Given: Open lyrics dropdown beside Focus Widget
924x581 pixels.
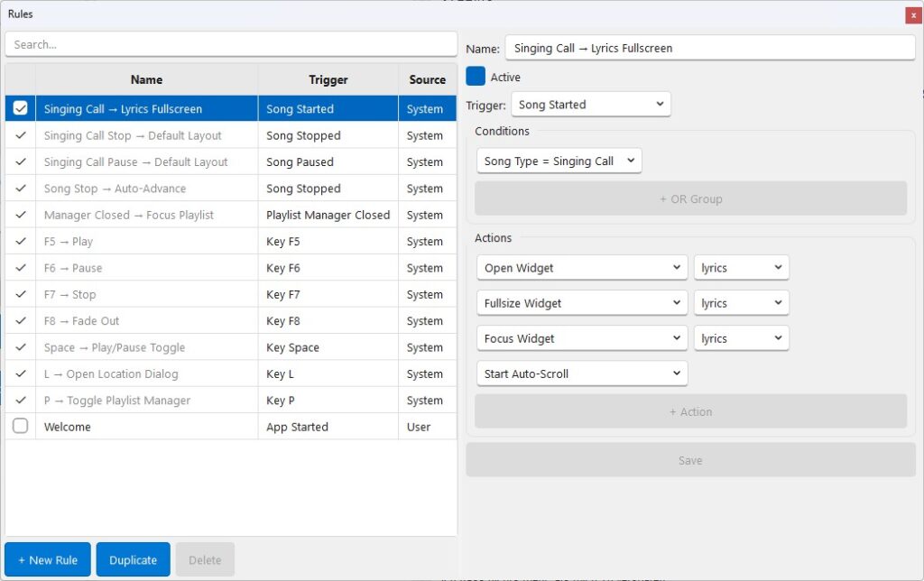Looking at the screenshot, I should [x=741, y=338].
